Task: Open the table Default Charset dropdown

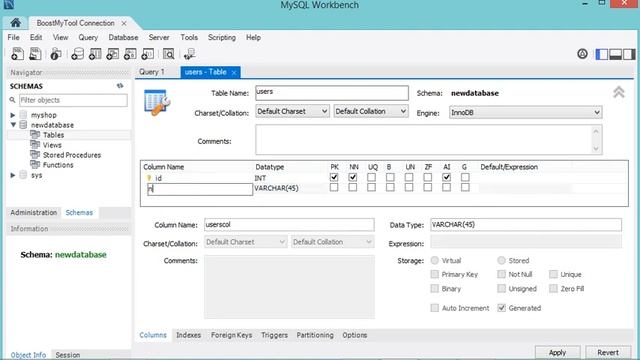Action: (x=292, y=111)
